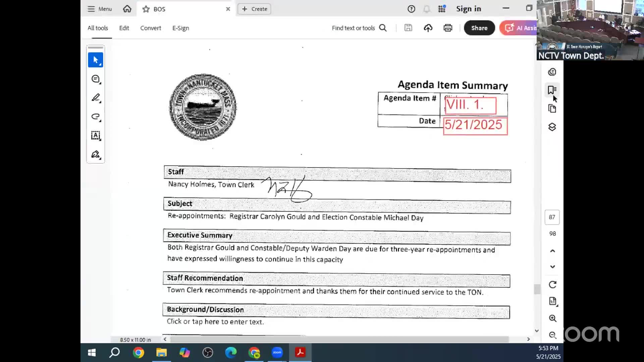Screen dimensions: 644x362
Task: Open the layers panel icon
Action: tap(552, 127)
